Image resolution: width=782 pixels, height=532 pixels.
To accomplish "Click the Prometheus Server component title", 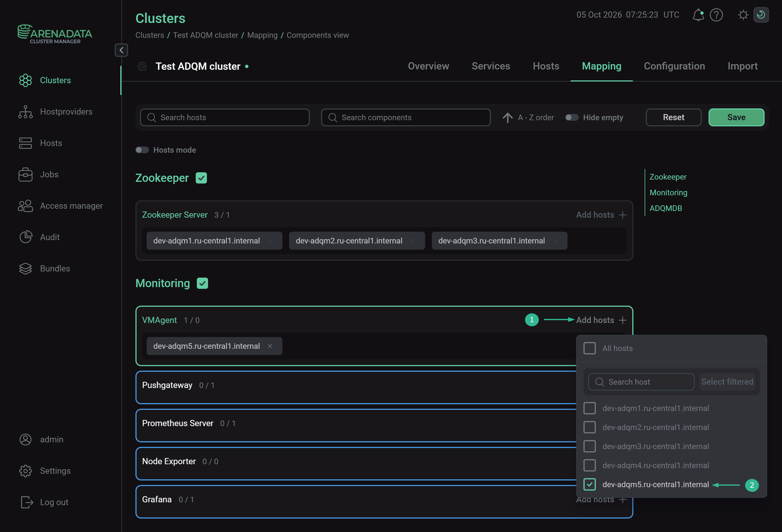I will click(178, 423).
